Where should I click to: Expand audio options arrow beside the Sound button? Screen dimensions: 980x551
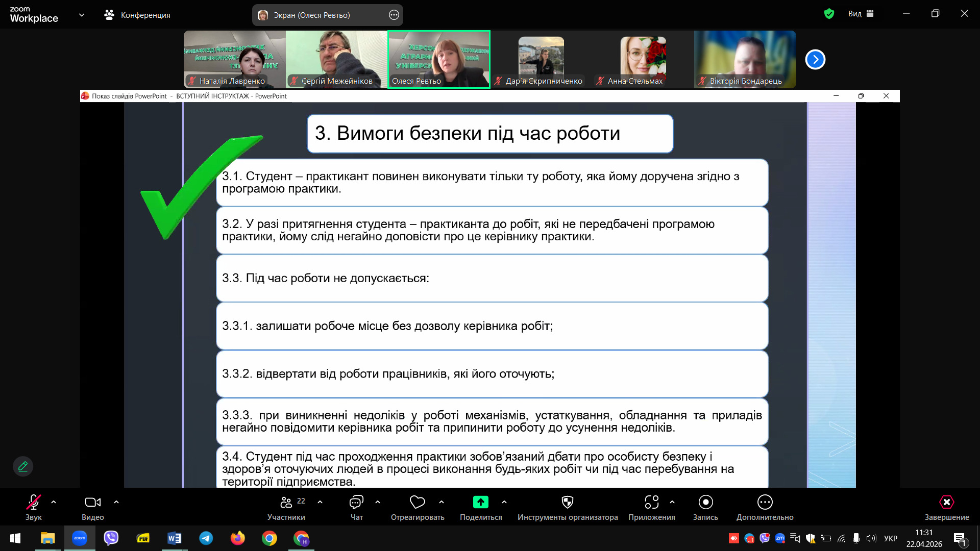click(54, 502)
